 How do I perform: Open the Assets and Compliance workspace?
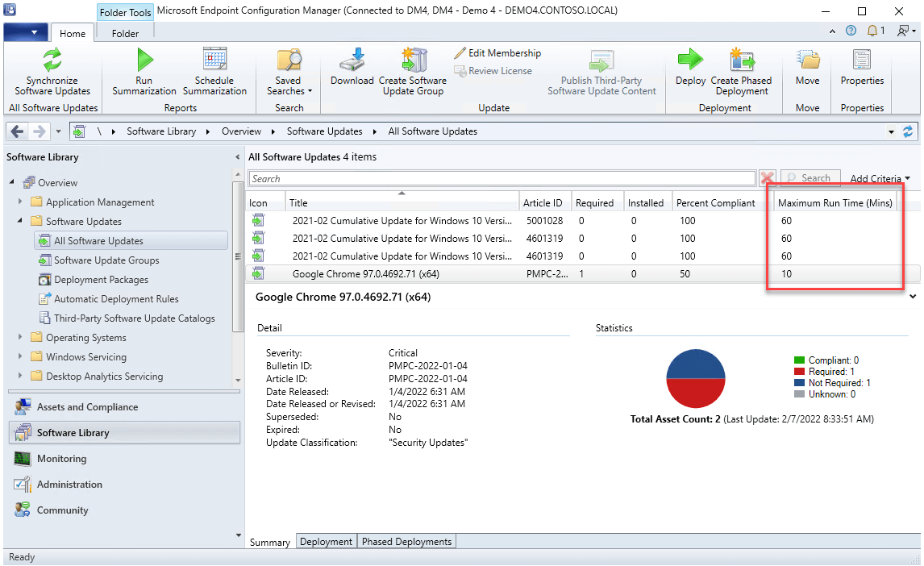124,407
